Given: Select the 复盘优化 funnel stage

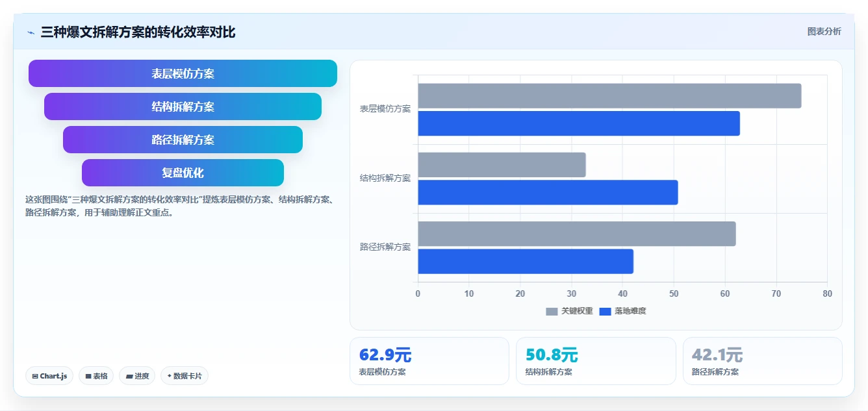Looking at the screenshot, I should pos(183,173).
